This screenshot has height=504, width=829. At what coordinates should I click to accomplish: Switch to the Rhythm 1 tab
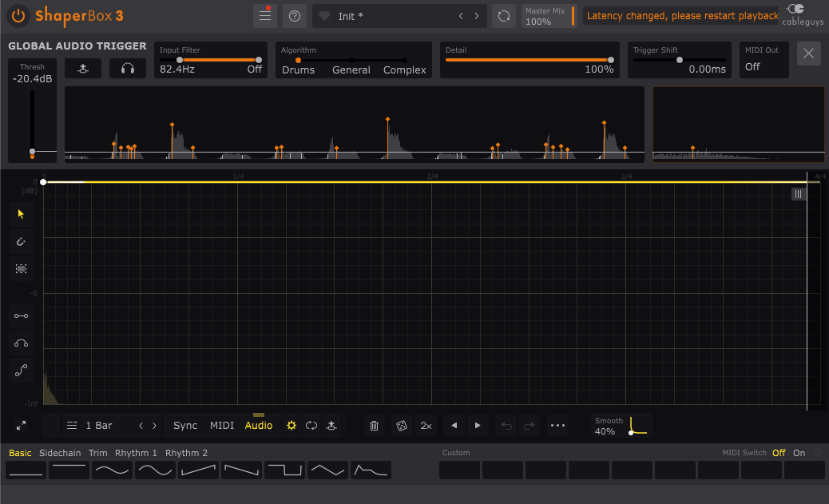136,453
